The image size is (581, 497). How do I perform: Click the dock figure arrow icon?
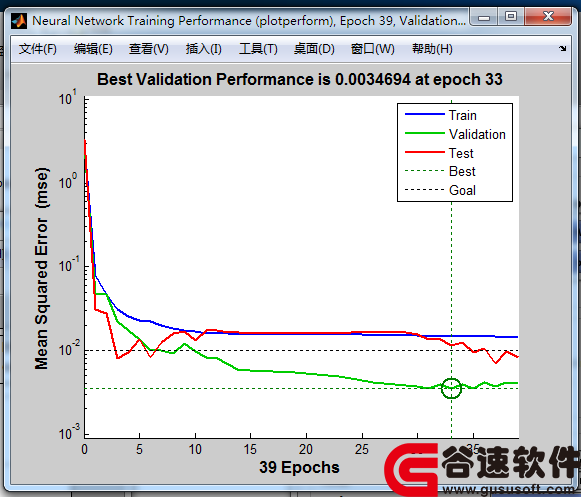562,49
